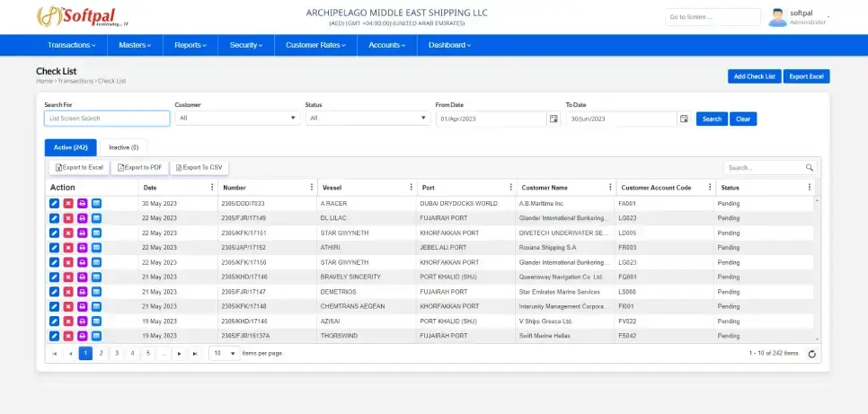This screenshot has width=868, height=414.
Task: Open blue form icon for THORSWIND
Action: (x=96, y=336)
